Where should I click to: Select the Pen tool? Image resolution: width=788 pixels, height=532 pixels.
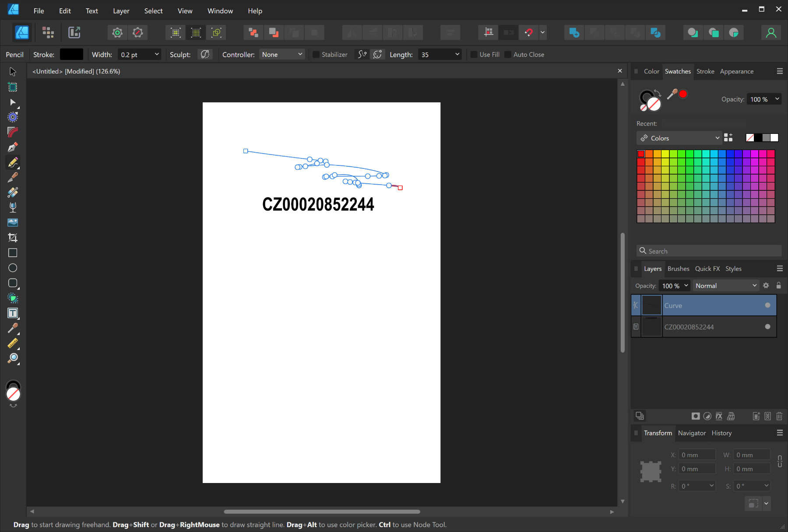click(13, 147)
